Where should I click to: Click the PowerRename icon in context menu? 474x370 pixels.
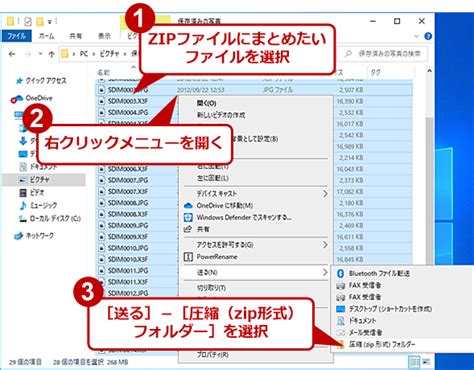pyautogui.click(x=188, y=257)
